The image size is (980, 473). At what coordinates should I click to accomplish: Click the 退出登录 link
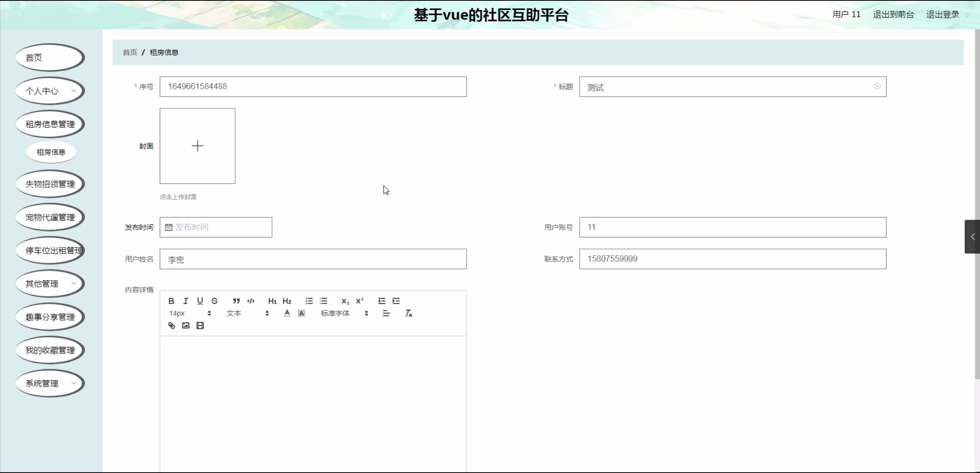942,15
